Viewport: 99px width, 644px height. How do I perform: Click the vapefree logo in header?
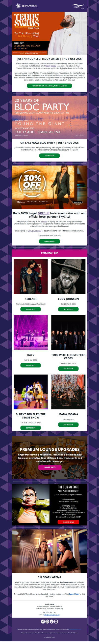coord(78,6)
